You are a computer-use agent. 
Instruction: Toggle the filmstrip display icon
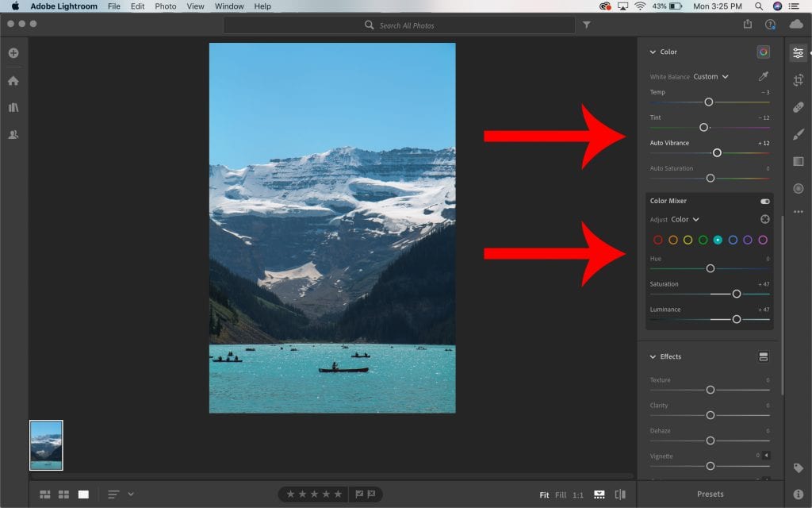point(599,495)
